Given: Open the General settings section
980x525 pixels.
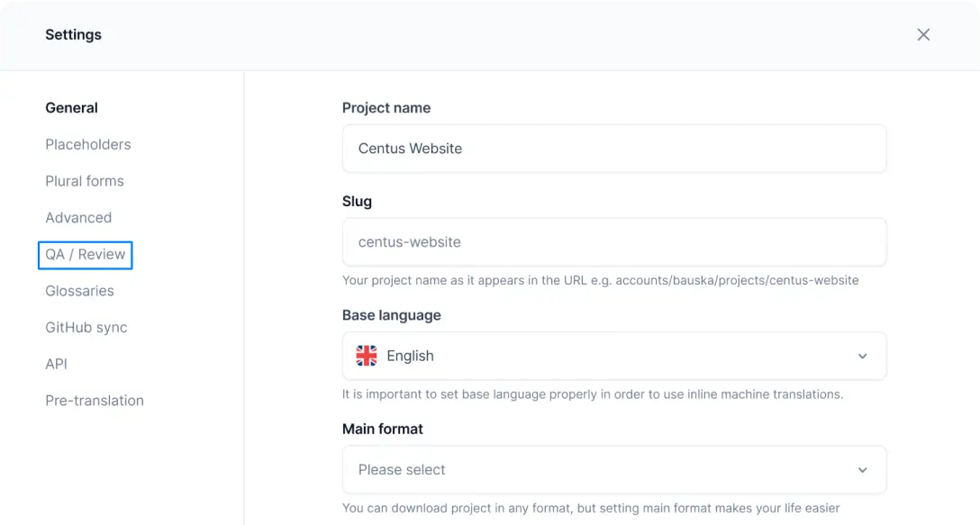Looking at the screenshot, I should point(71,108).
